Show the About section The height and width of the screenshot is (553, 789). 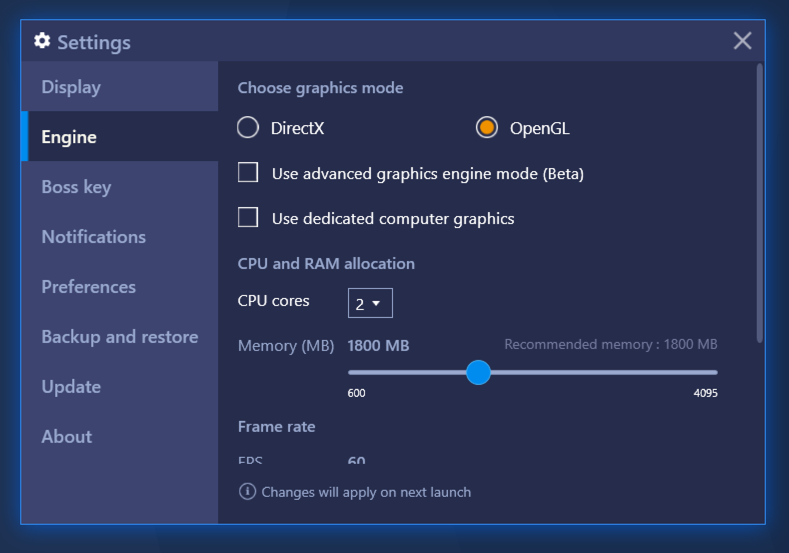(x=67, y=437)
